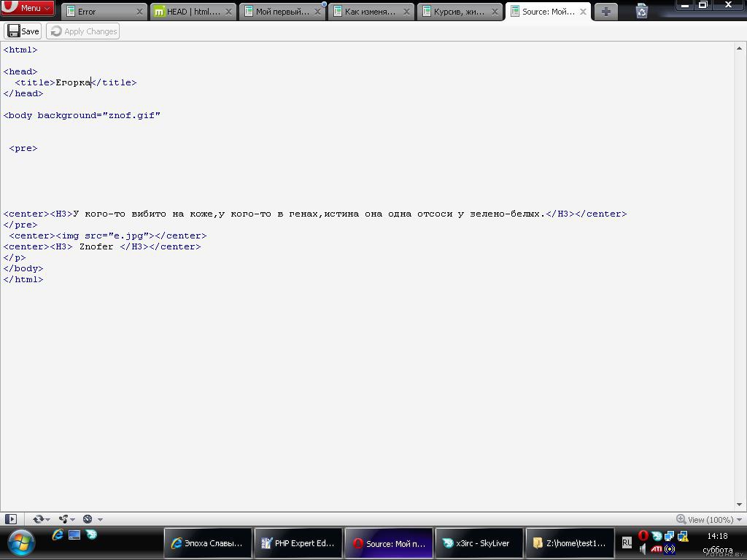The width and height of the screenshot is (747, 560).
Task: Switch to Эпоха Славы taskbar window
Action: click(208, 543)
